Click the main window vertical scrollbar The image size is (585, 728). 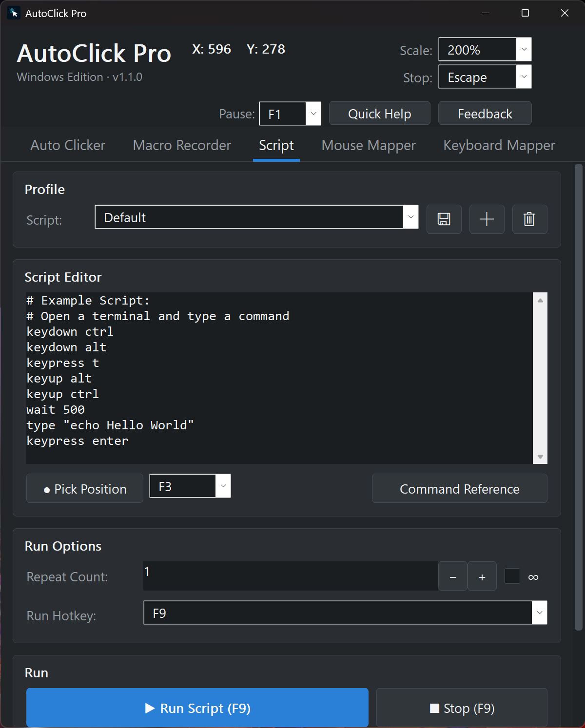click(x=579, y=397)
